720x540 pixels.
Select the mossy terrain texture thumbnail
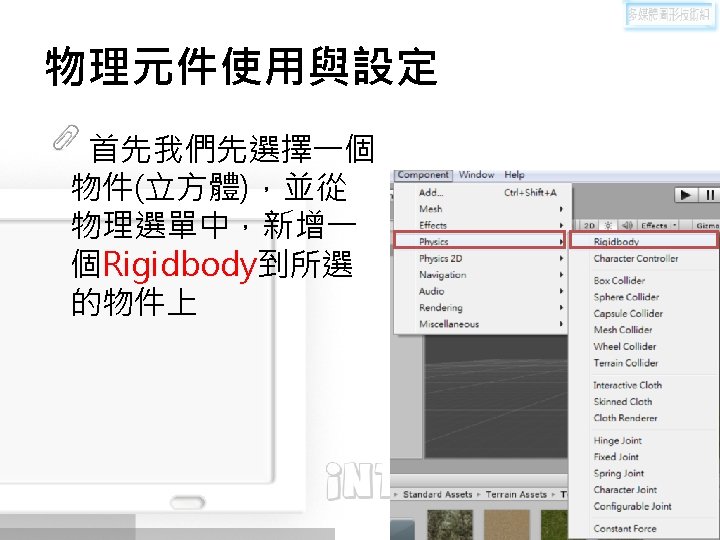pyautogui.click(x=450, y=524)
